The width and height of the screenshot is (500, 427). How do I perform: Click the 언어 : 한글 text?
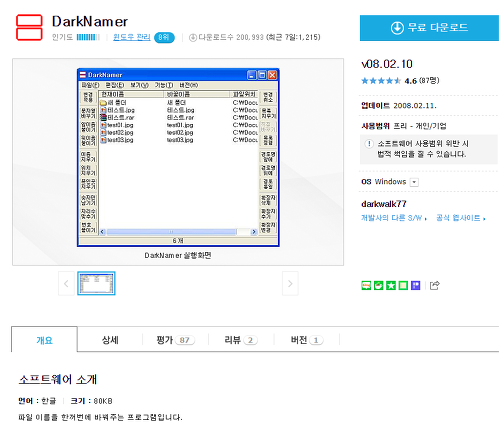37,401
